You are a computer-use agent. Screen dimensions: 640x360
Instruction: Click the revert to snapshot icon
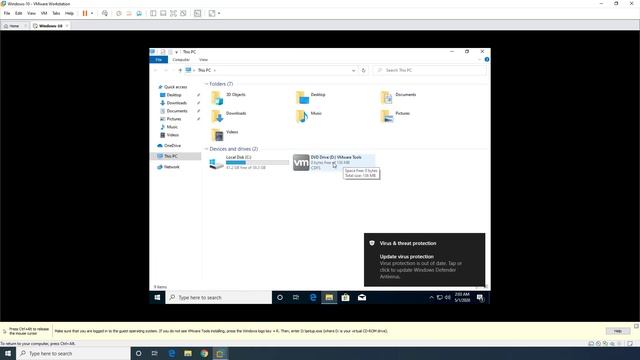tap(129, 13)
